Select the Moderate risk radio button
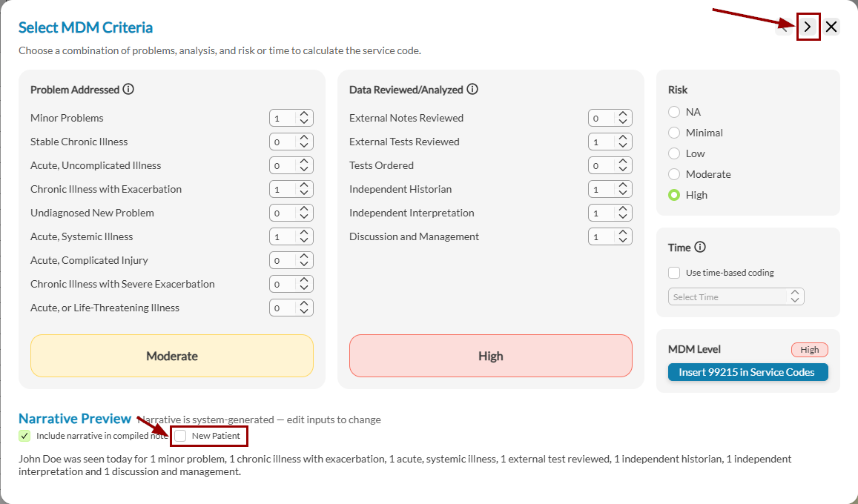Screen dimensions: 858x504 [674, 174]
